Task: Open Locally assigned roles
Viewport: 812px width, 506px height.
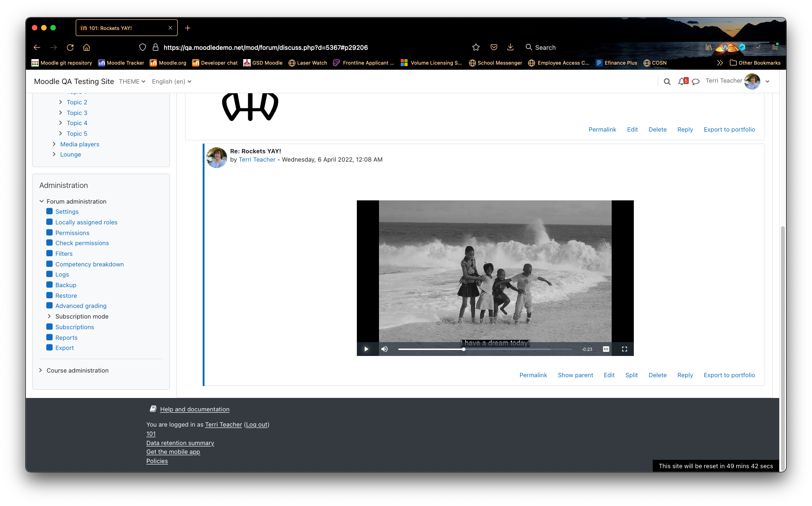Action: [86, 222]
